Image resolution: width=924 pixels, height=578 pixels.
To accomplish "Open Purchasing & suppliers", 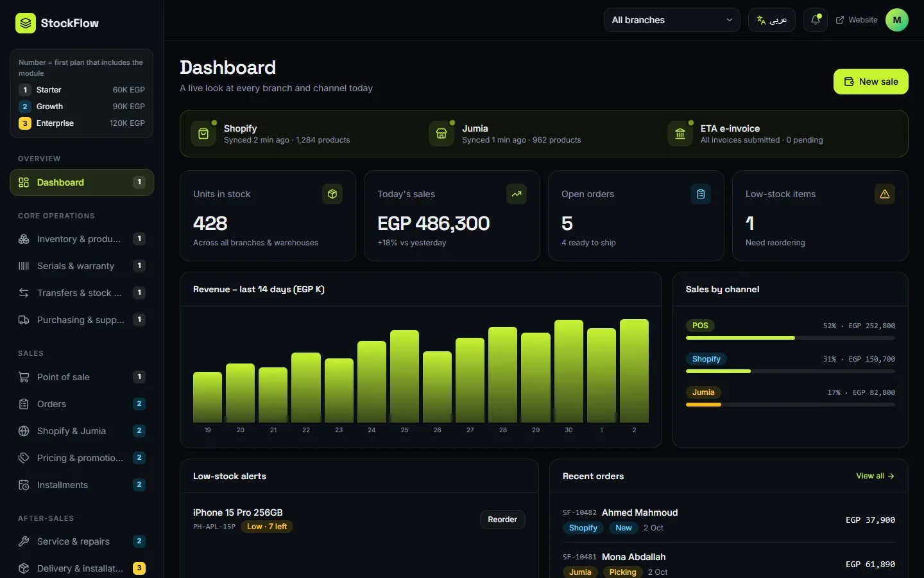I will [x=82, y=320].
